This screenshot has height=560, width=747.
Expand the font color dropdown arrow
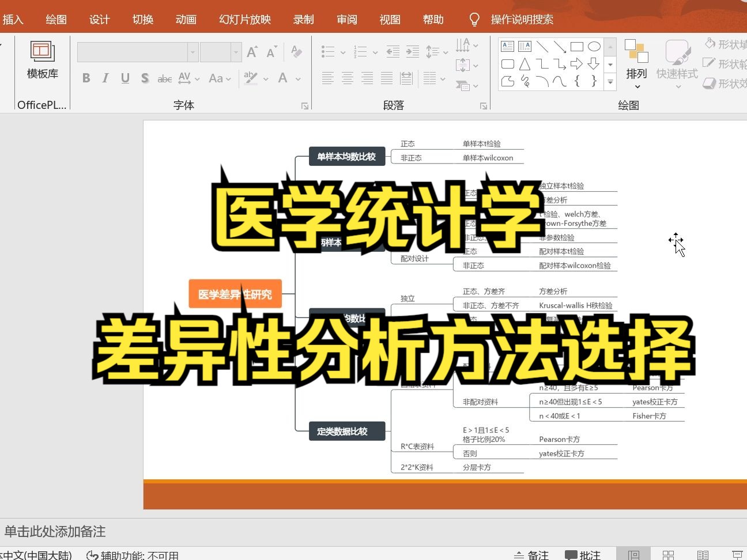pyautogui.click(x=298, y=79)
